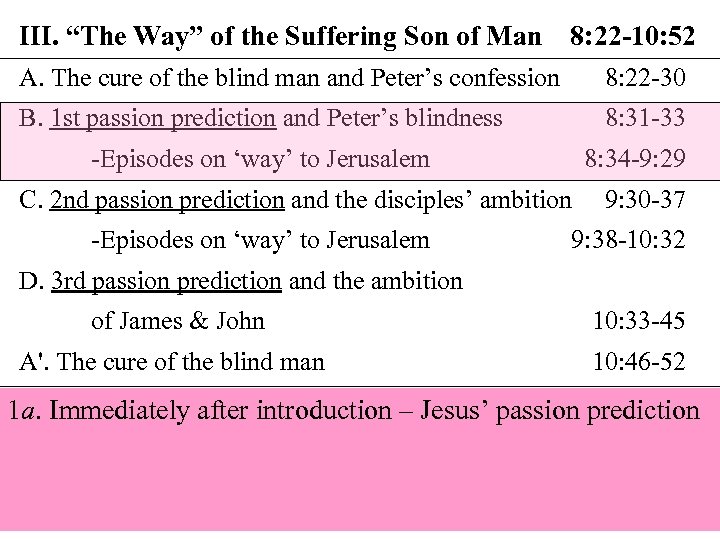Click the slide title "The Way" of the Suffering Son of Man
This screenshot has width=720, height=540.
[287, 39]
